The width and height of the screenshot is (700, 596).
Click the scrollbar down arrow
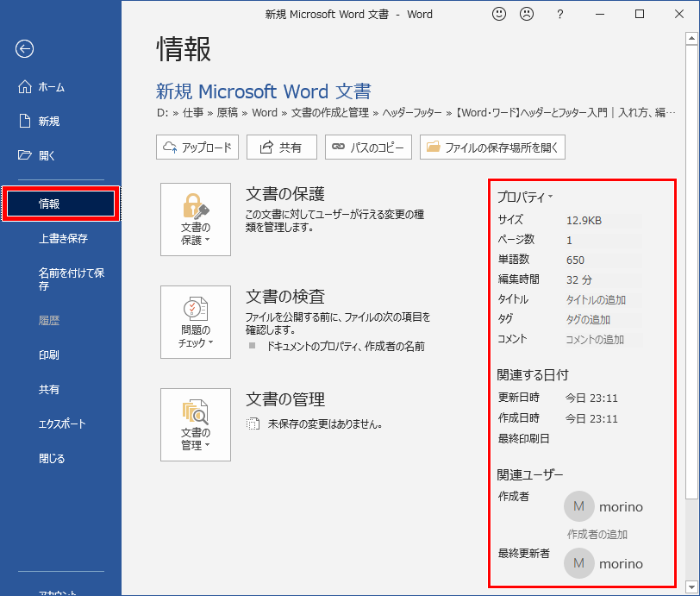point(692,586)
